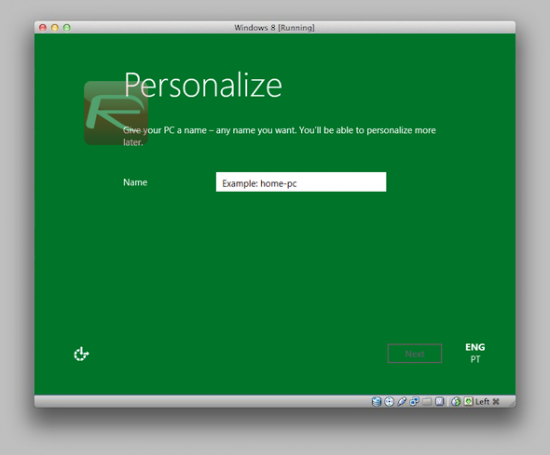This screenshot has height=455, width=550.
Task: Click the Personalize heading text
Action: (x=203, y=85)
